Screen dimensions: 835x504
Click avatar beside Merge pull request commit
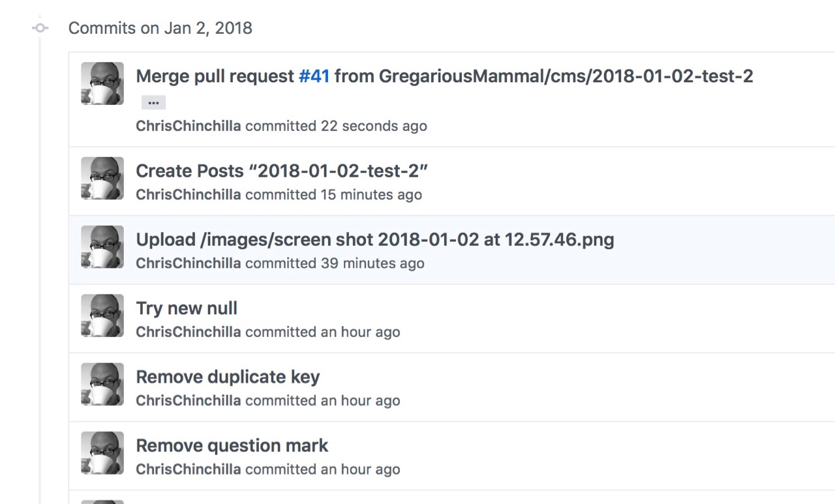pyautogui.click(x=102, y=83)
